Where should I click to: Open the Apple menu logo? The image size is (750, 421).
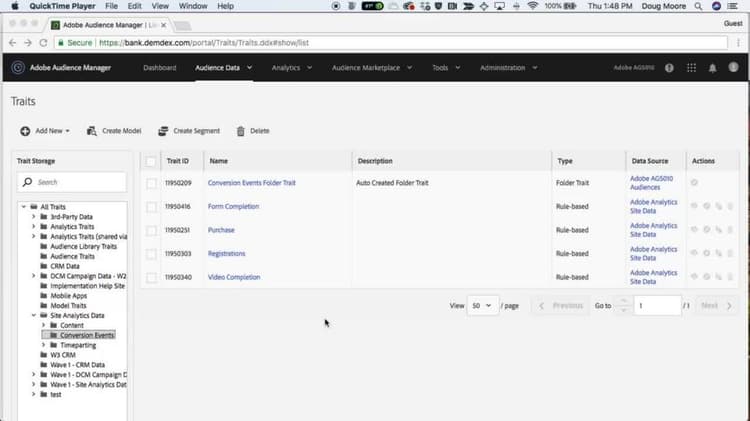15,6
